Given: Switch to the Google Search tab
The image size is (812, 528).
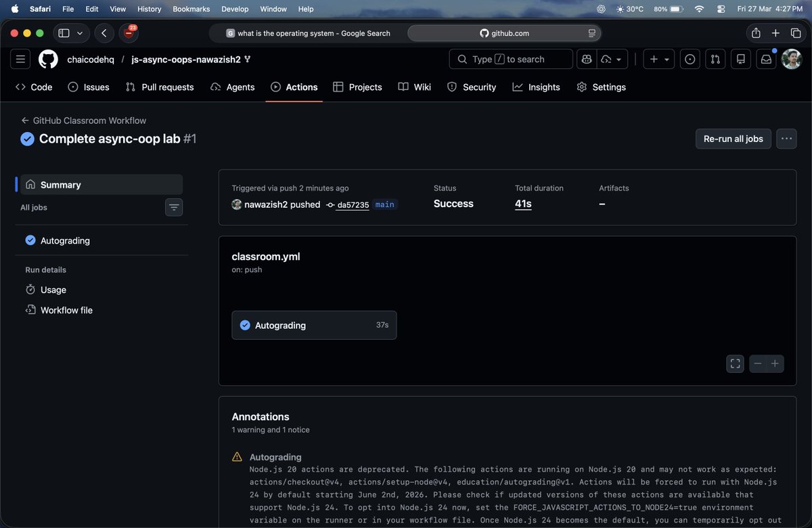Looking at the screenshot, I should (x=309, y=33).
